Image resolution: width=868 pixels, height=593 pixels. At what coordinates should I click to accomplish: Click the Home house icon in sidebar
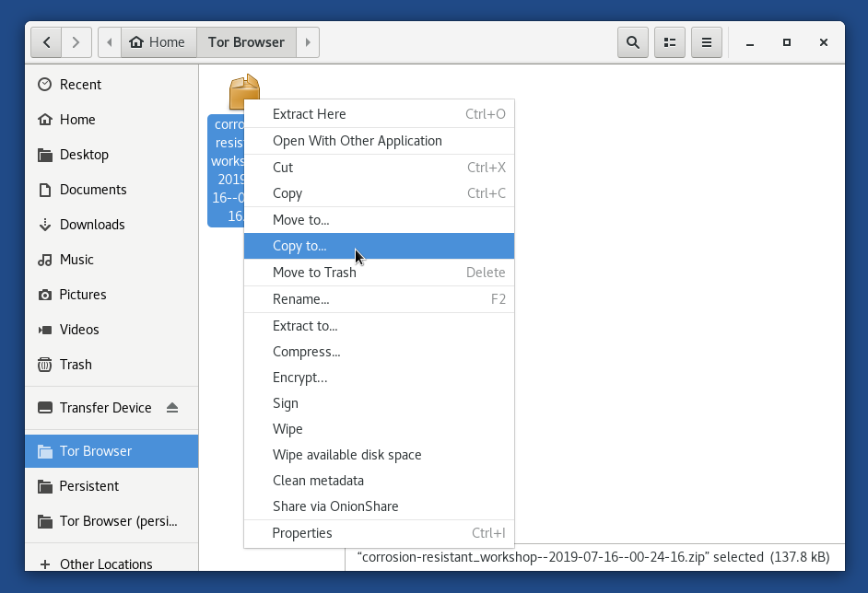pos(45,120)
